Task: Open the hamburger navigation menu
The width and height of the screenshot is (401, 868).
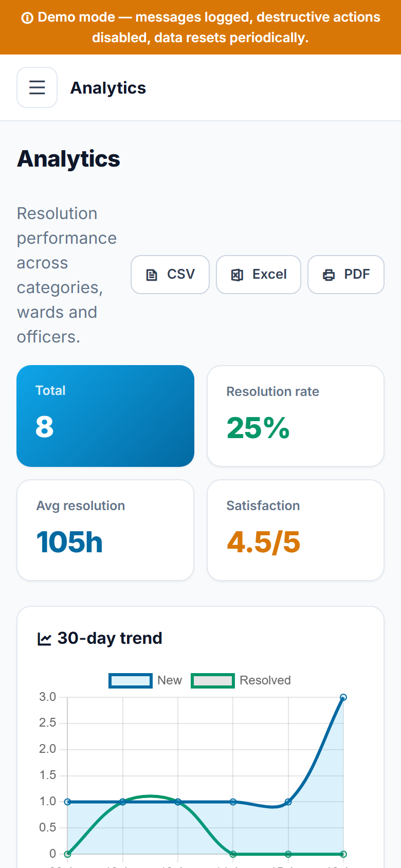Action: point(37,87)
